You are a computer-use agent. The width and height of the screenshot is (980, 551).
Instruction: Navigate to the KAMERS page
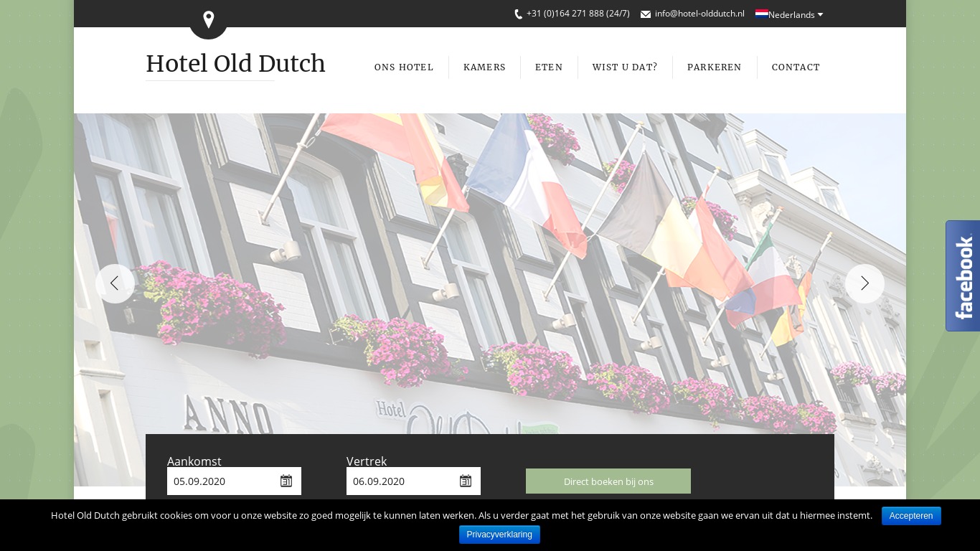click(x=484, y=67)
